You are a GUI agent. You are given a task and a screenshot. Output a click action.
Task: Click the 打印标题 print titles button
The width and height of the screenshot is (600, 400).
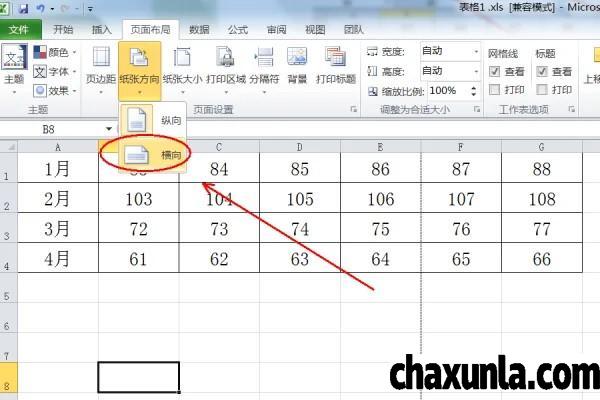[x=336, y=66]
